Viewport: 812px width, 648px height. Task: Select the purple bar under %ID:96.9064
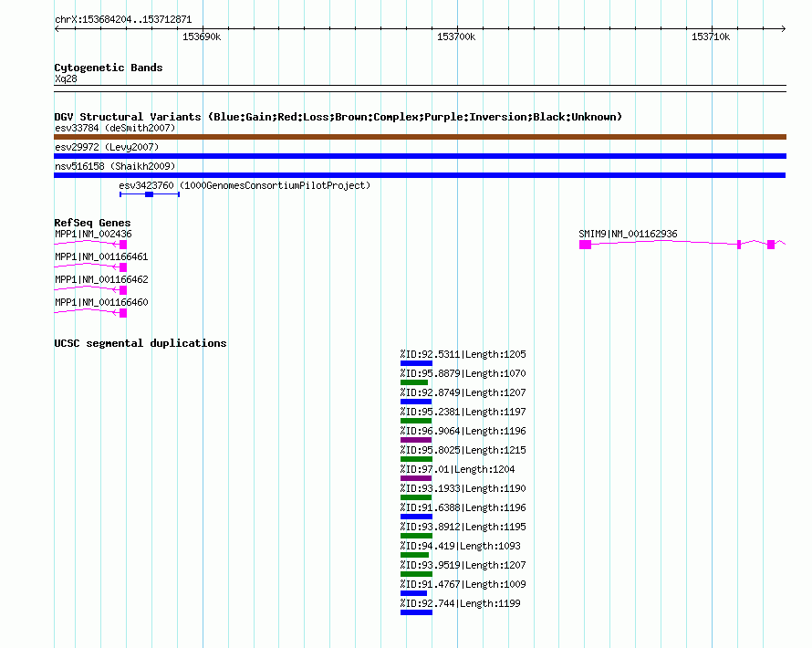(416, 440)
